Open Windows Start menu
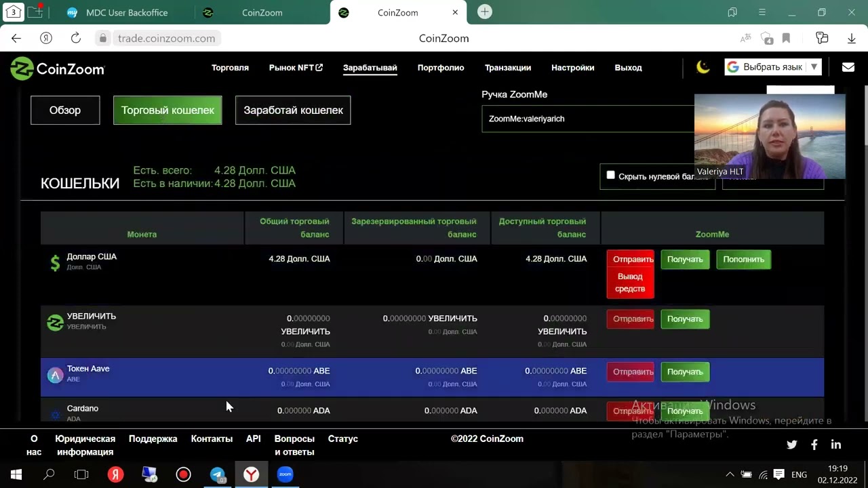Image resolution: width=868 pixels, height=488 pixels. pyautogui.click(x=16, y=474)
